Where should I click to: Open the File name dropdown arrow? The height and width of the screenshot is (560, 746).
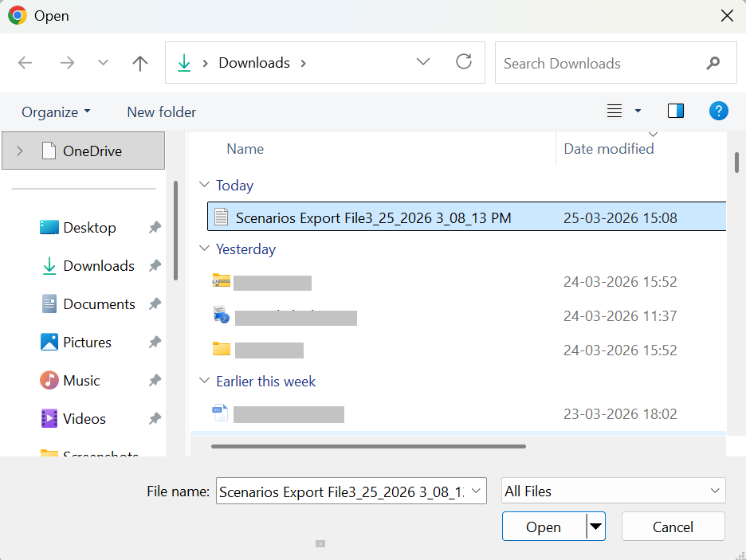coord(476,491)
